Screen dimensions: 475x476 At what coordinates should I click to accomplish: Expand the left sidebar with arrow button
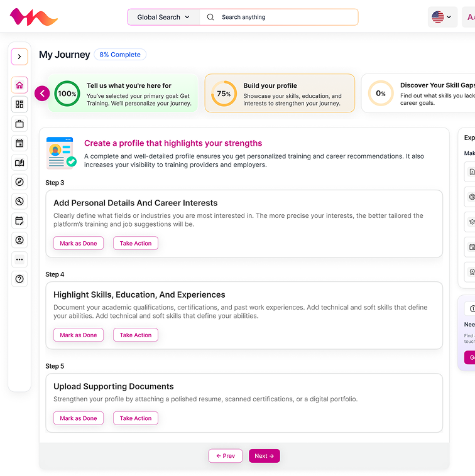(x=19, y=57)
